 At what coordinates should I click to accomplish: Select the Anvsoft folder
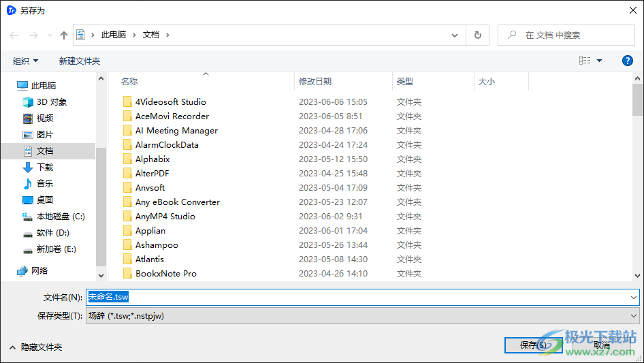click(x=144, y=187)
